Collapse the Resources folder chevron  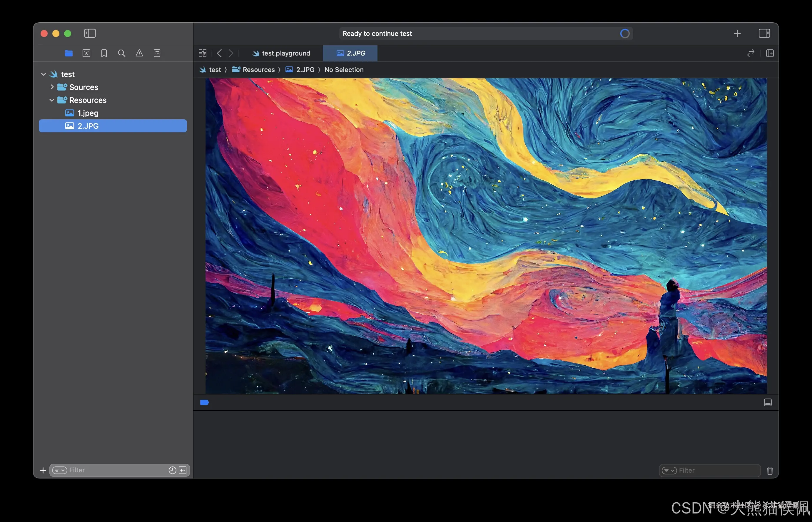[52, 100]
